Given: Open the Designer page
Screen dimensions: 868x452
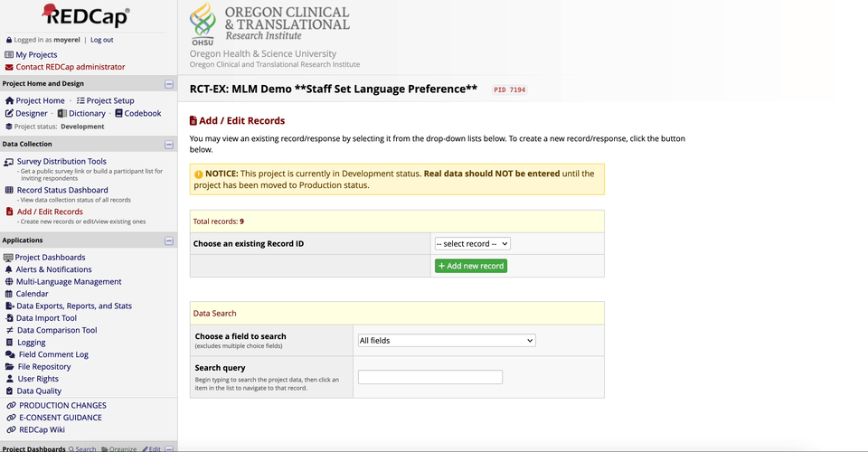Looking at the screenshot, I should coord(32,113).
